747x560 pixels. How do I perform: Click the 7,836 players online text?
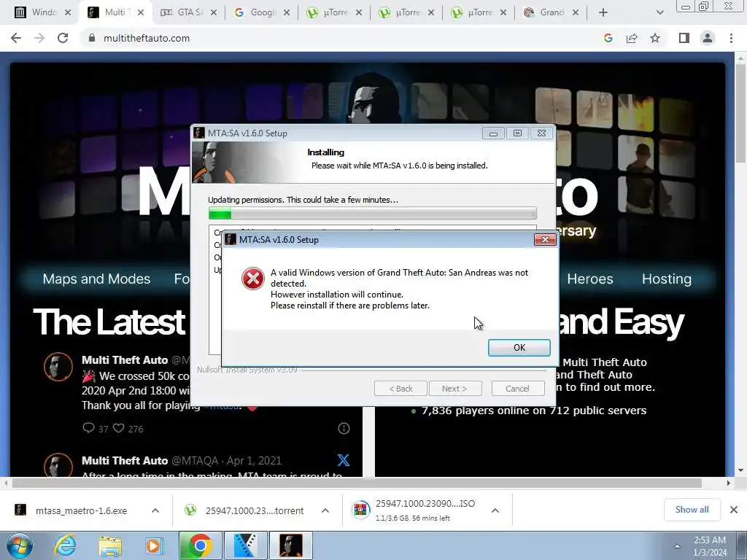pyautogui.click(x=534, y=411)
